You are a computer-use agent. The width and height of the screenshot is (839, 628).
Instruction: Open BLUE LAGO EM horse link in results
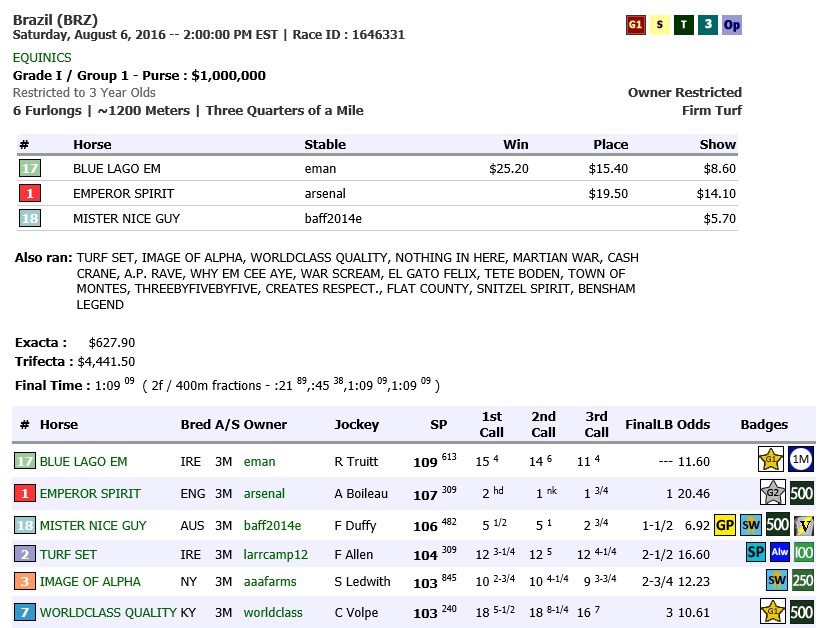click(83, 461)
